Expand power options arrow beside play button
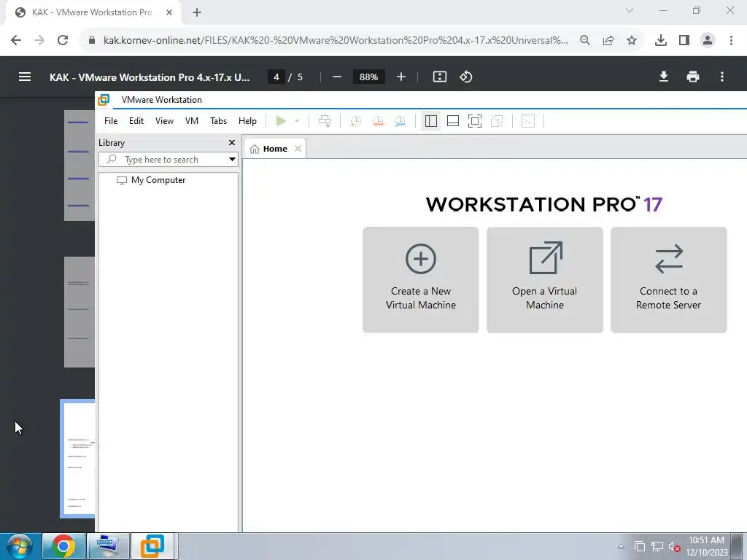Image resolution: width=747 pixels, height=560 pixels. 297,121
